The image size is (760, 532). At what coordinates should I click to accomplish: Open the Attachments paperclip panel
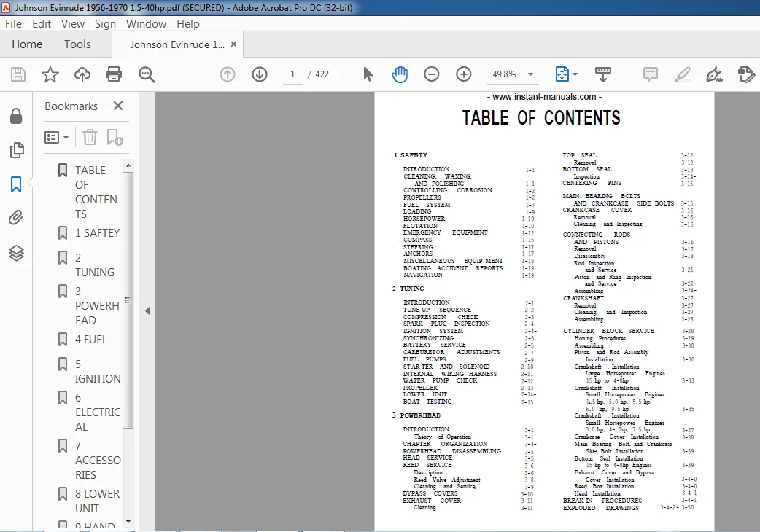coord(16,218)
